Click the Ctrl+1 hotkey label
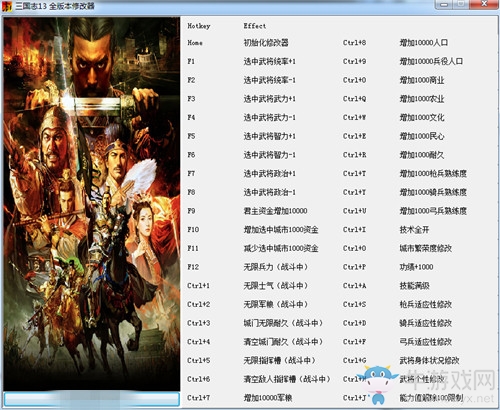The width and height of the screenshot is (500, 410). tap(198, 285)
